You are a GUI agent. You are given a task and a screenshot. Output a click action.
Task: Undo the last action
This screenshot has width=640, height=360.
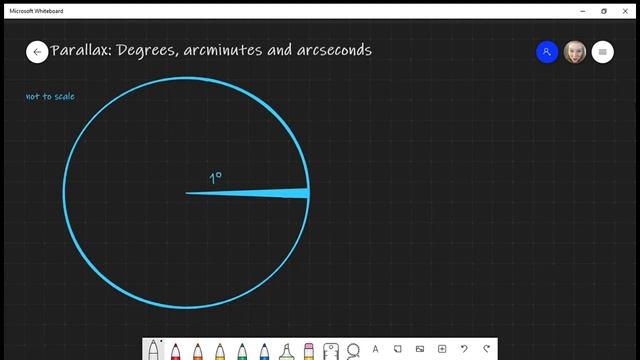(x=464, y=349)
